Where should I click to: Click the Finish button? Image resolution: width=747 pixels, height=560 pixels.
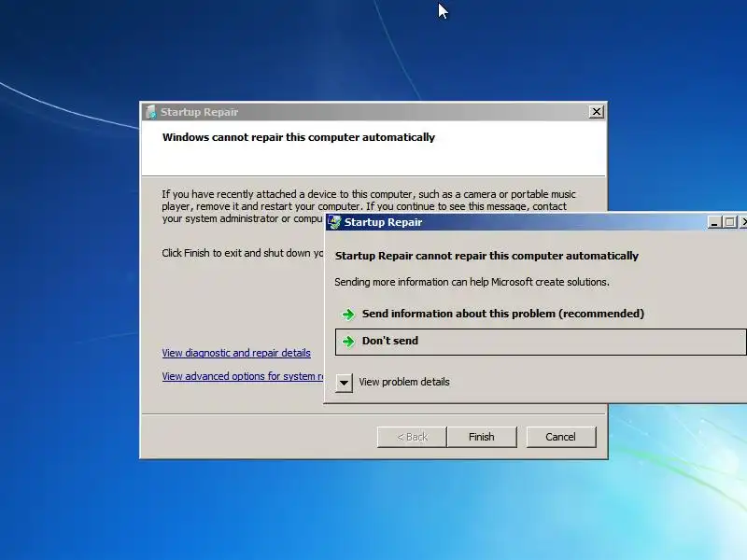[x=482, y=437]
